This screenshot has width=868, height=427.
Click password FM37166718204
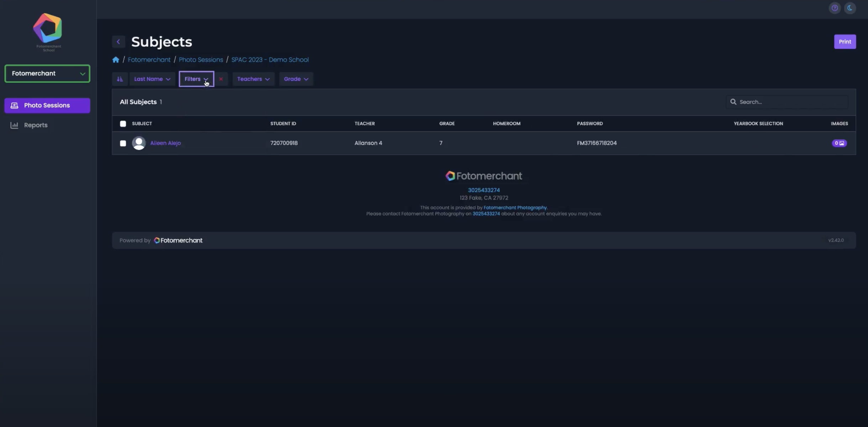(x=597, y=143)
